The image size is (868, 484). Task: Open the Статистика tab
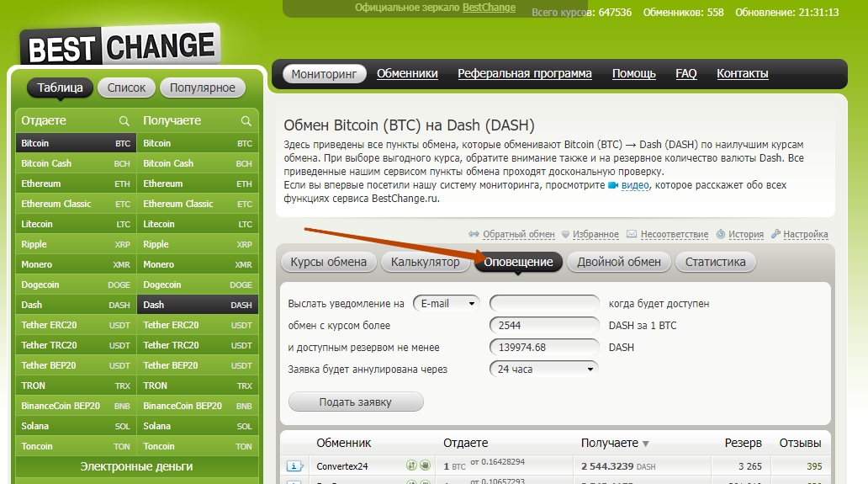[x=715, y=262]
